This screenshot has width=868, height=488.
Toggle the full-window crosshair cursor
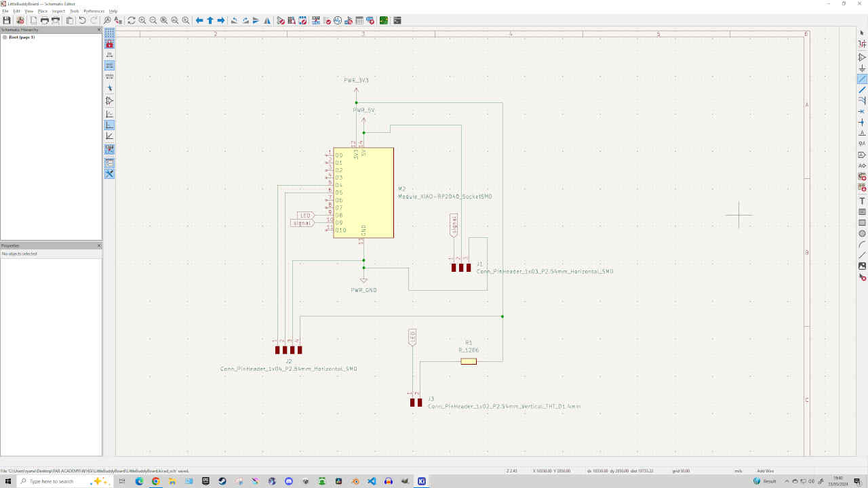(109, 88)
